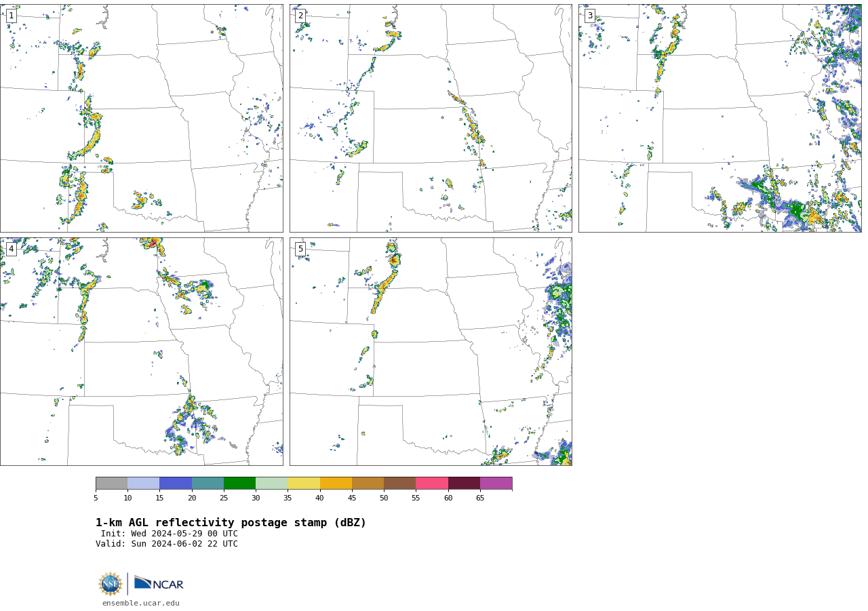The height and width of the screenshot is (611, 868).
Task: Open ensemble member 5 reflectivity map
Action: coord(431,351)
